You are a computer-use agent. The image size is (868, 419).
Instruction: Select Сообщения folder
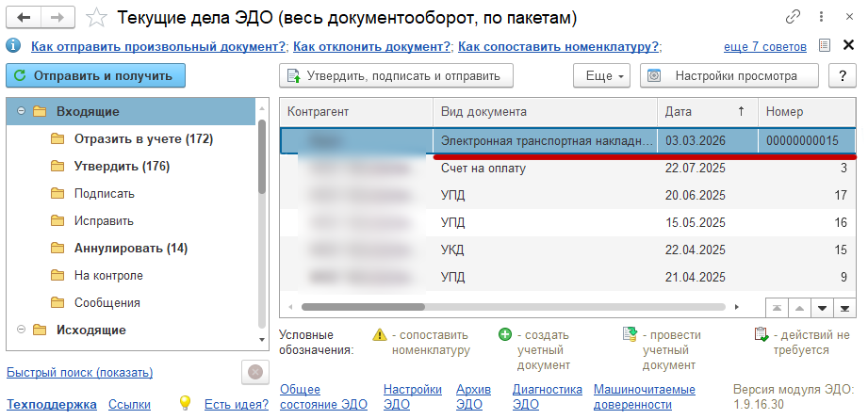(106, 302)
